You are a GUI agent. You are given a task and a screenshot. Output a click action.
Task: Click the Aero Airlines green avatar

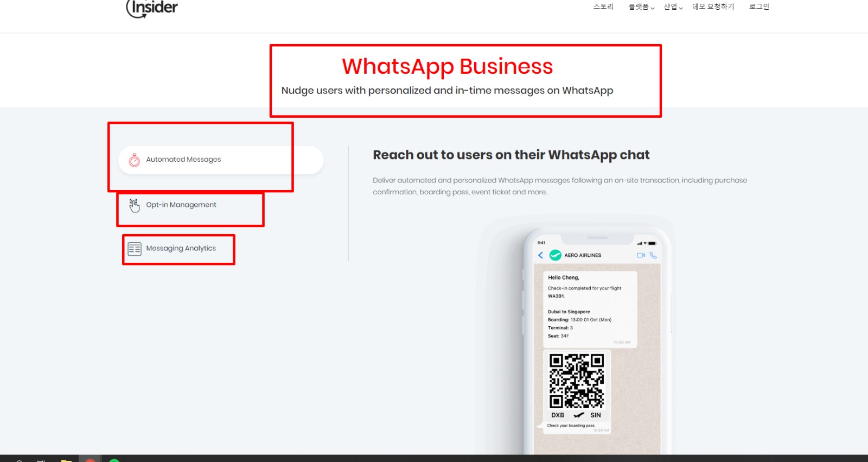(x=555, y=255)
